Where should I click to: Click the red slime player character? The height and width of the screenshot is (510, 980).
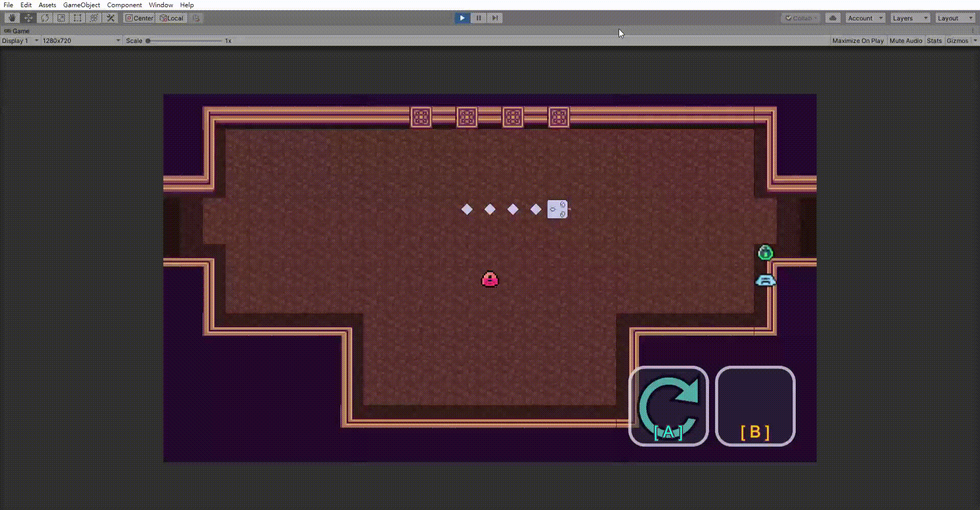click(489, 279)
